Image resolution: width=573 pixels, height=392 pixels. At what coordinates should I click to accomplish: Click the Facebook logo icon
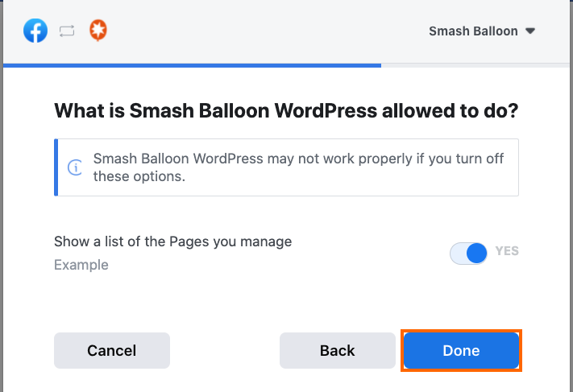(35, 31)
